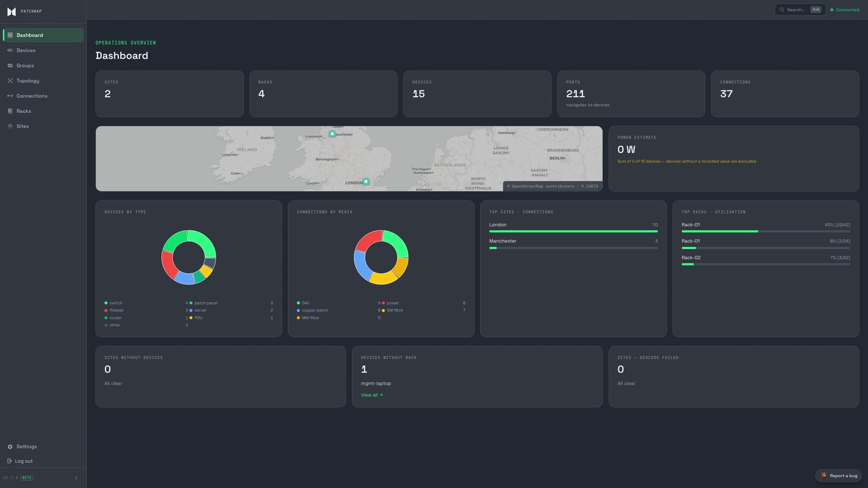The height and width of the screenshot is (488, 868).
Task: Open the Devices count card
Action: (x=477, y=94)
